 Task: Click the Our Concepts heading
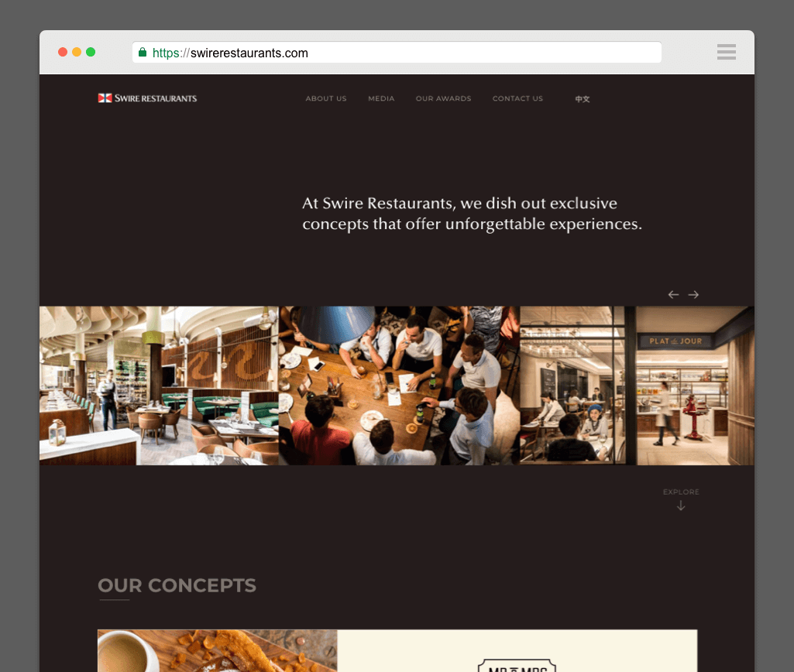177,585
